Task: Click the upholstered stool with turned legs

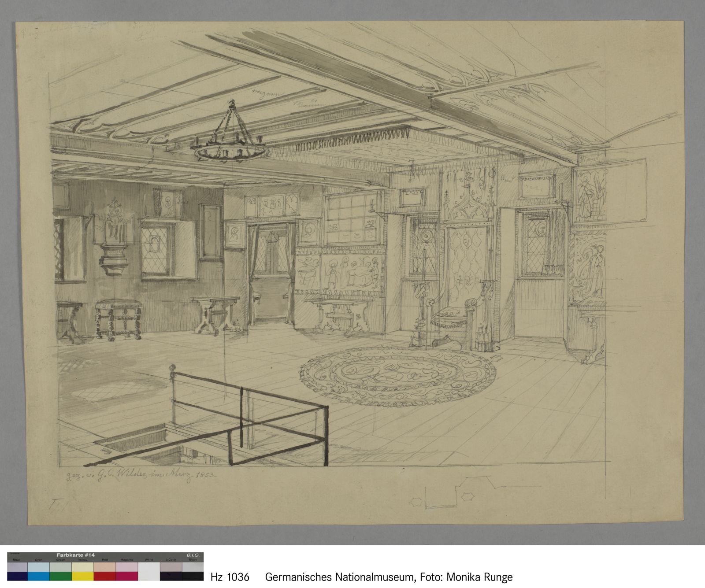Action: [x=118, y=318]
